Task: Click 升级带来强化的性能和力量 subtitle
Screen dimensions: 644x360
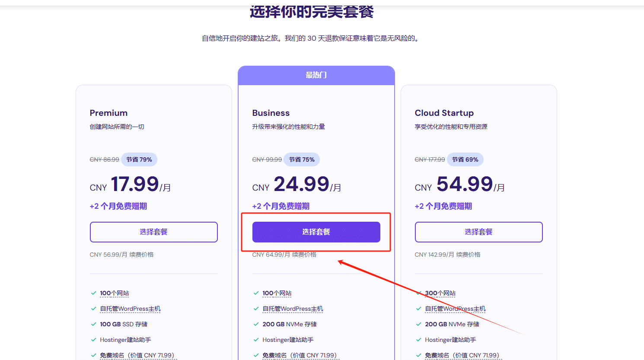Action: (289, 127)
